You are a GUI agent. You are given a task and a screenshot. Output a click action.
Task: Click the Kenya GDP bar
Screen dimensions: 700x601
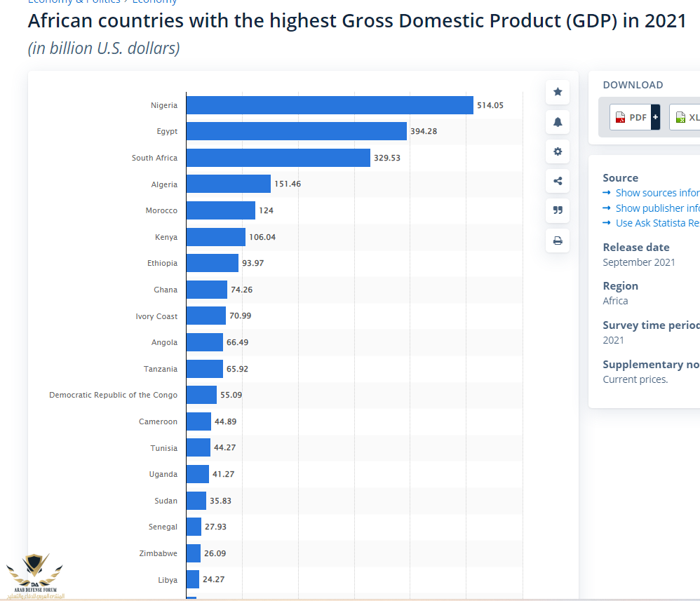click(x=215, y=237)
